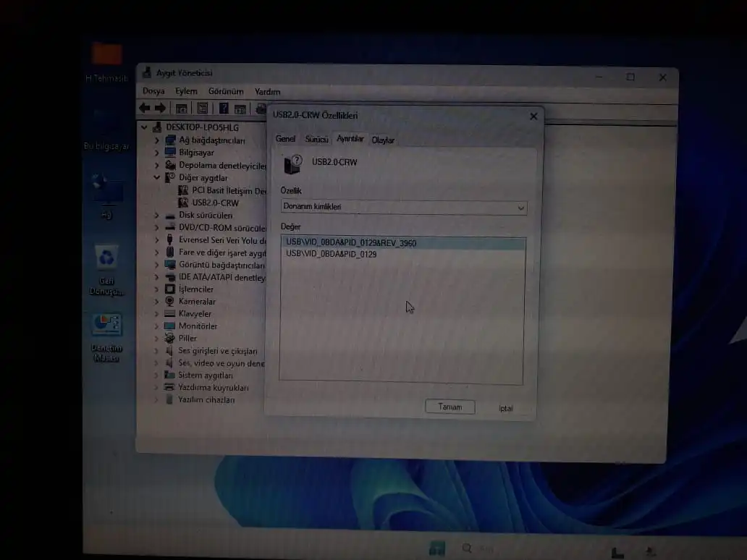Open the Görünüm menu
The image size is (747, 560).
coord(226,91)
